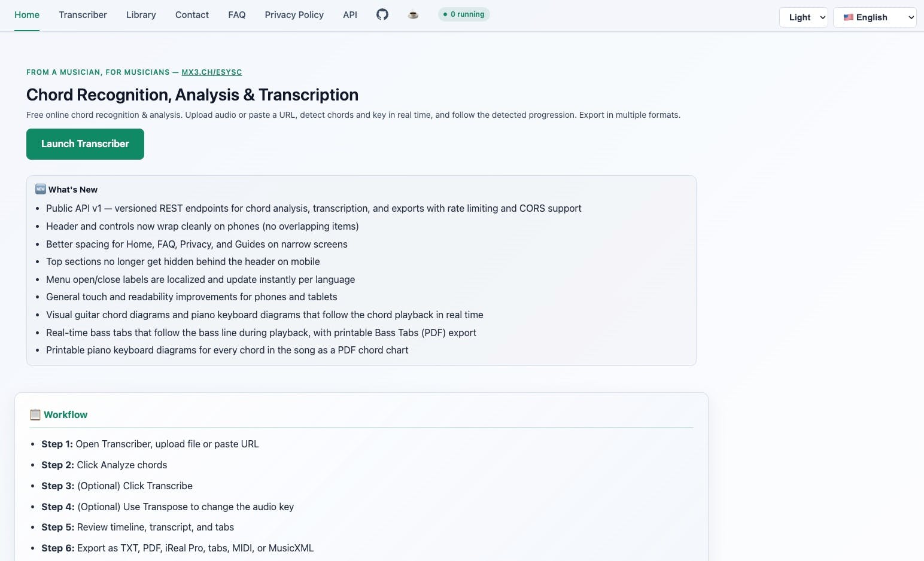Navigate to the API page

pyautogui.click(x=350, y=14)
